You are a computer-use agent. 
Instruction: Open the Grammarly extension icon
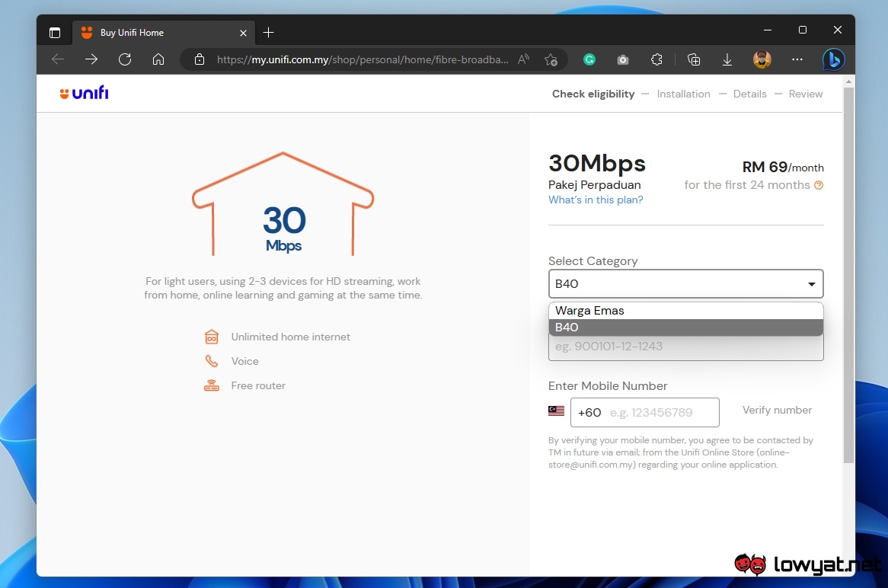tap(589, 59)
